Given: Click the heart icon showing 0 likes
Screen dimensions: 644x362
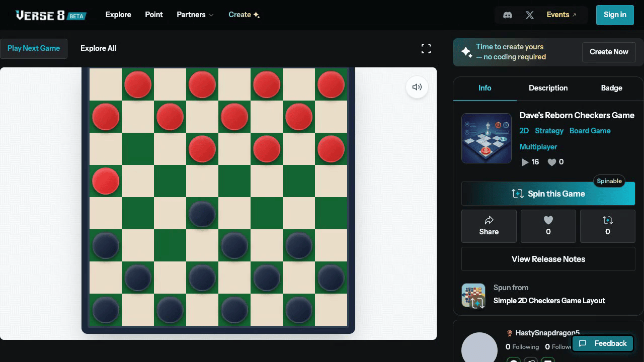Looking at the screenshot, I should (548, 219).
